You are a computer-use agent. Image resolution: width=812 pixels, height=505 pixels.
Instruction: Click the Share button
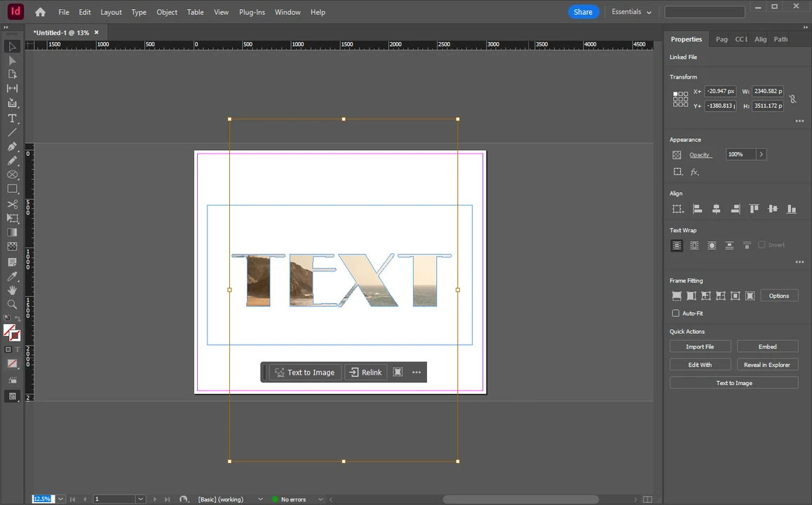coord(583,12)
